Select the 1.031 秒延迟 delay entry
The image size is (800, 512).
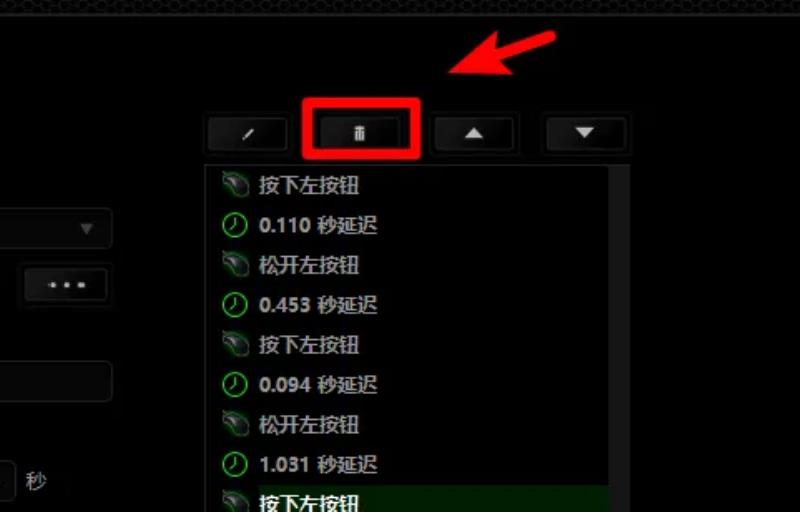tap(408, 464)
